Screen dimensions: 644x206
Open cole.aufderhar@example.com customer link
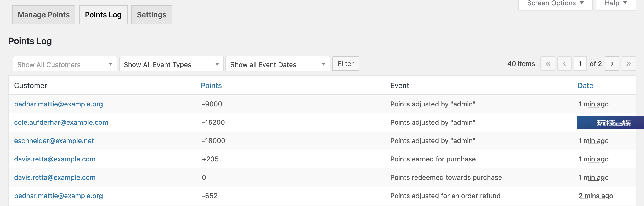pyautogui.click(x=61, y=122)
